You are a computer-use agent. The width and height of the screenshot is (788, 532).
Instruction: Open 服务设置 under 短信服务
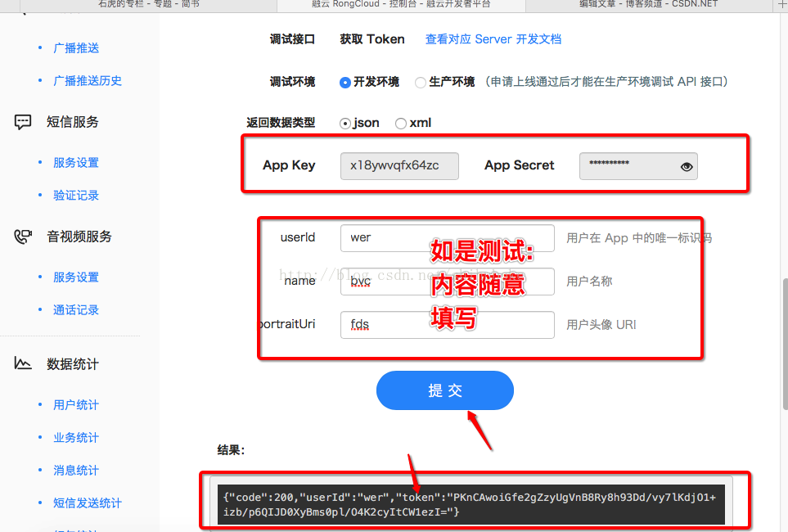[76, 163]
